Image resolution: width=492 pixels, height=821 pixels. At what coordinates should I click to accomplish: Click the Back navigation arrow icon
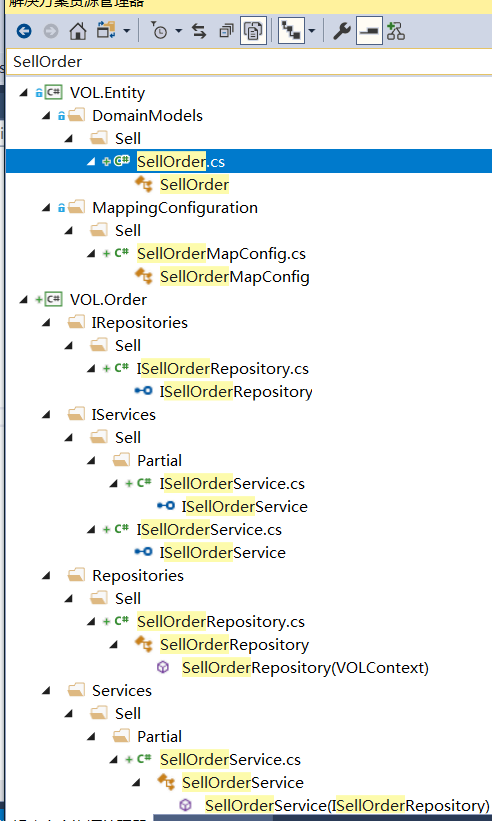24,31
